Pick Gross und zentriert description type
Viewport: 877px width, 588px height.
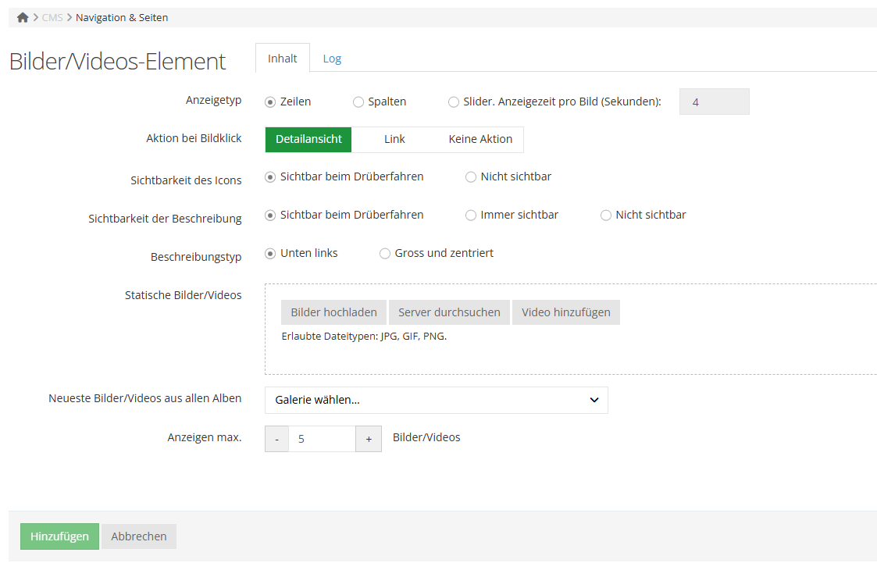[x=385, y=254]
